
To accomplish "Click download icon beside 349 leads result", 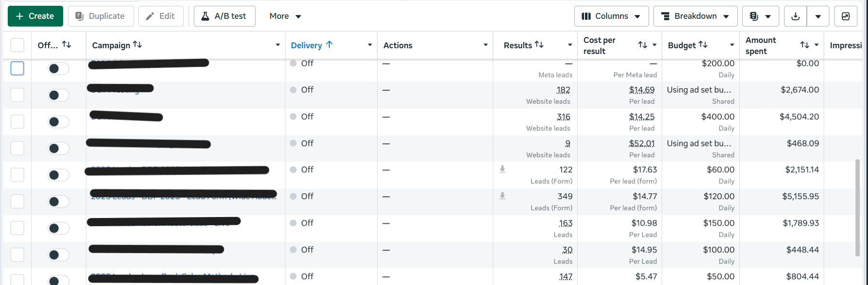I will click(502, 196).
